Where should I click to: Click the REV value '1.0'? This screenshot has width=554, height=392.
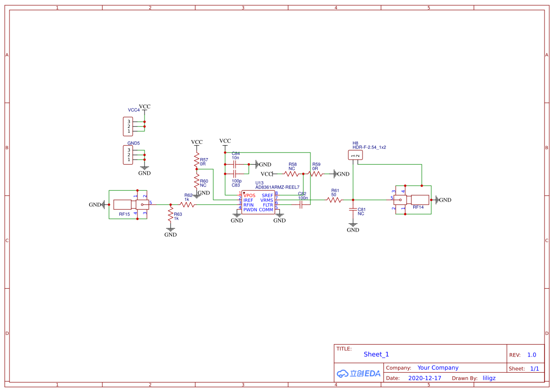click(532, 355)
